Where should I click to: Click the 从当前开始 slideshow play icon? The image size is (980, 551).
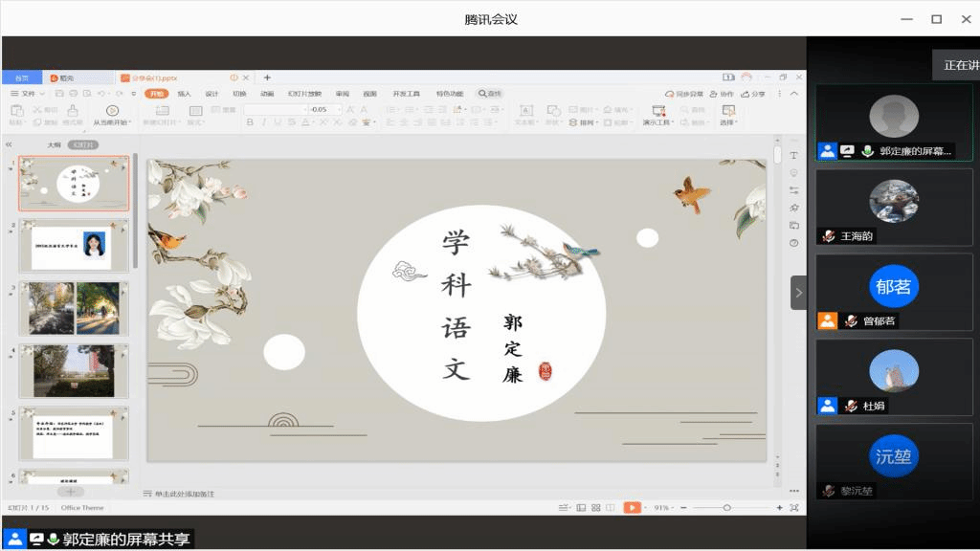coord(112,111)
